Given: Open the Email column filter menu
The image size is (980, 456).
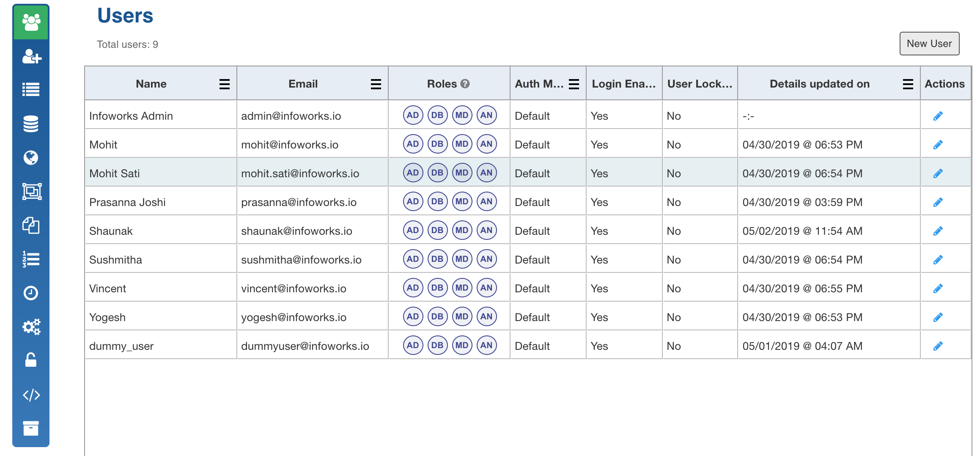Looking at the screenshot, I should [376, 84].
